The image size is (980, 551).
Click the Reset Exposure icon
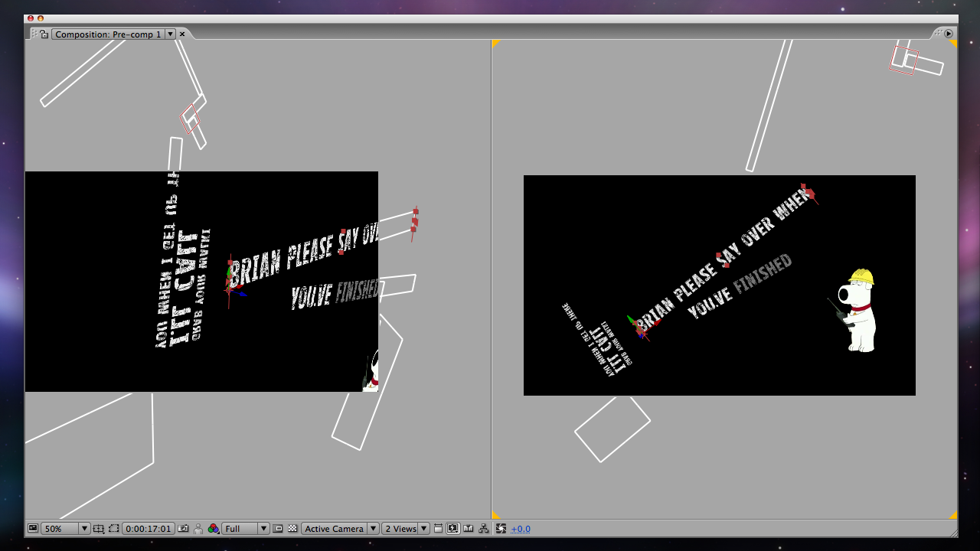click(501, 529)
